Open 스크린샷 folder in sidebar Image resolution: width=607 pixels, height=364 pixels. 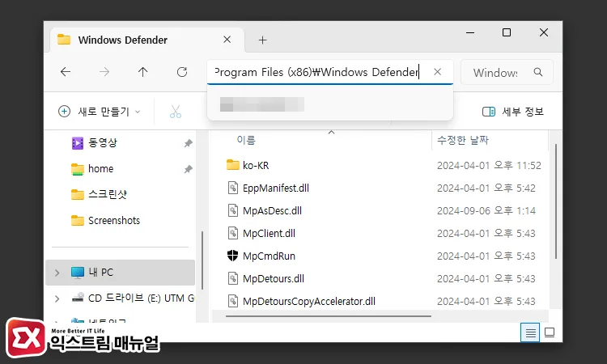107,195
